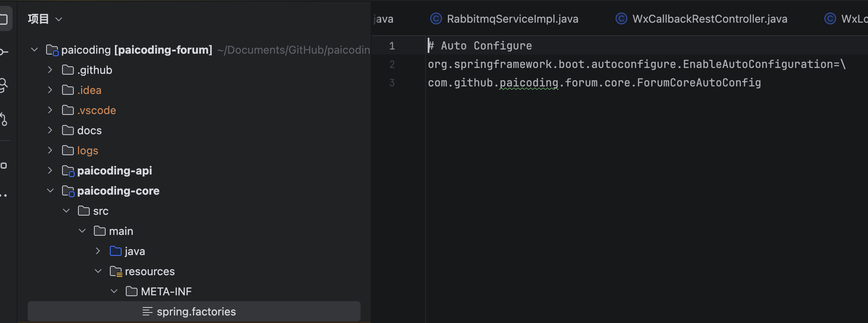Screen dimensions: 868x323
Task: Select the docs folder in tree
Action: coord(89,130)
